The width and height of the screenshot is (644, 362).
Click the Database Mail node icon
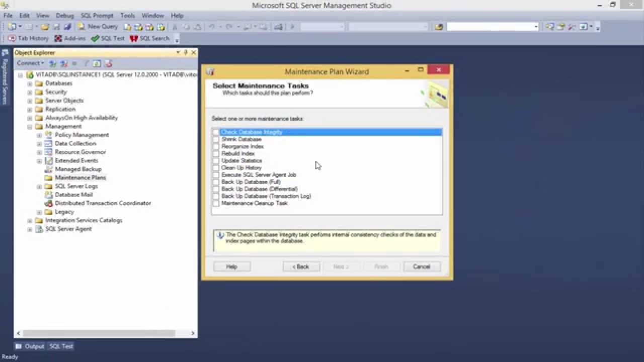point(49,195)
